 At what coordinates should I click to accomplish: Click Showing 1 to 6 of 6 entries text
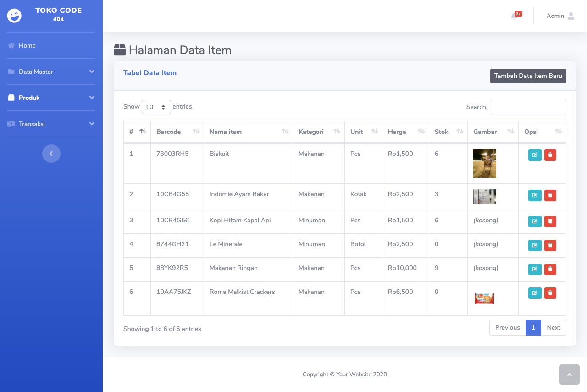[x=162, y=329]
